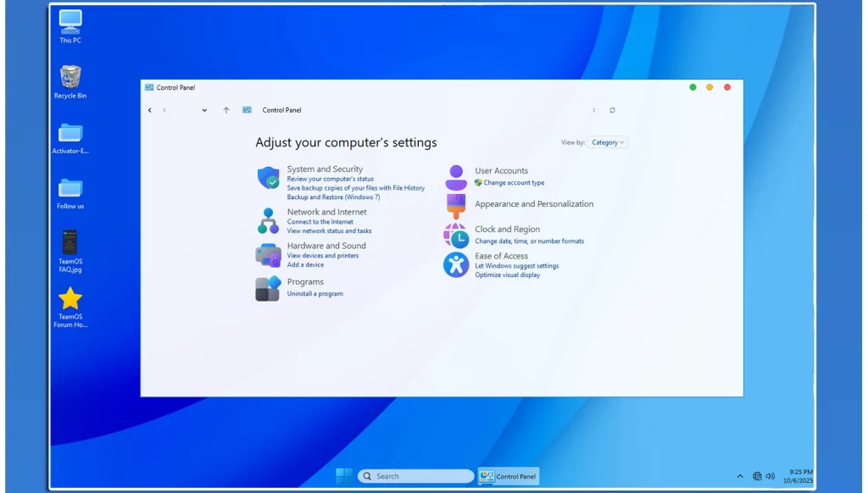This screenshot has height=493, width=868.
Task: Open the Clock and Region icon
Action: [456, 235]
